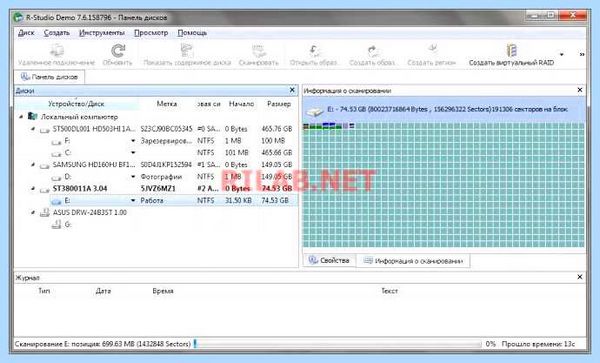Open the Помощь menu
This screenshot has width=600, height=363.
(x=192, y=33)
